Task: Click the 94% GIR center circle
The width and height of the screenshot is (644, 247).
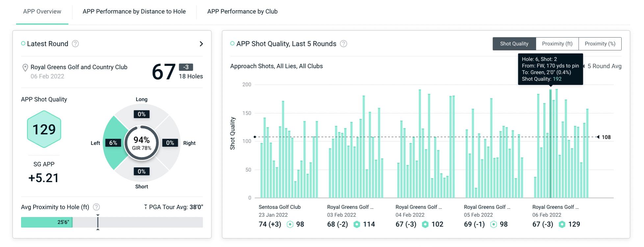Action: click(x=142, y=143)
